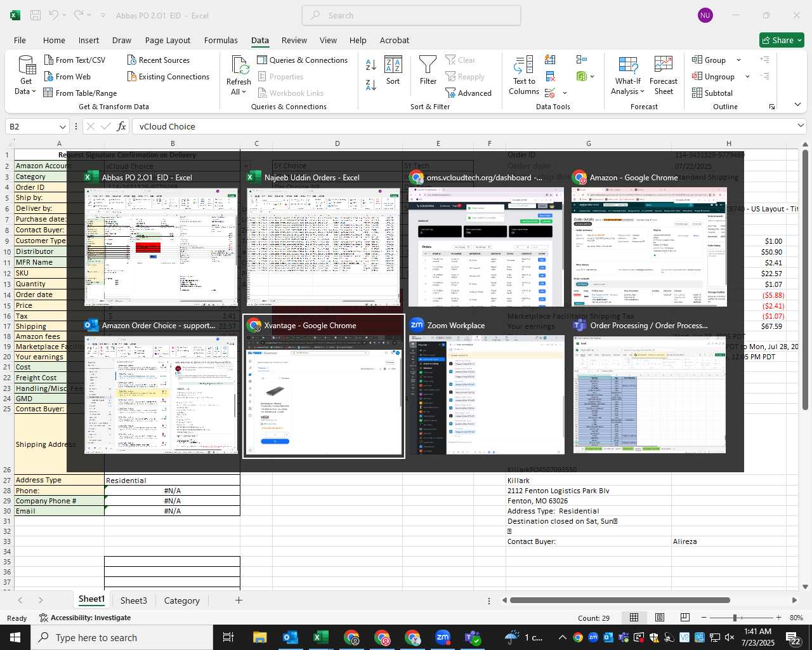Click From Table/Range

(x=80, y=93)
